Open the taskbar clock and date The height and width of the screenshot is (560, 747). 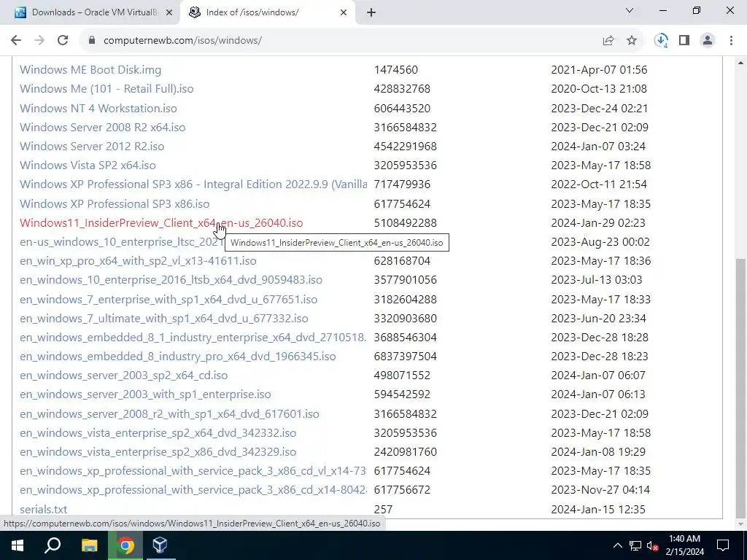tap(684, 545)
